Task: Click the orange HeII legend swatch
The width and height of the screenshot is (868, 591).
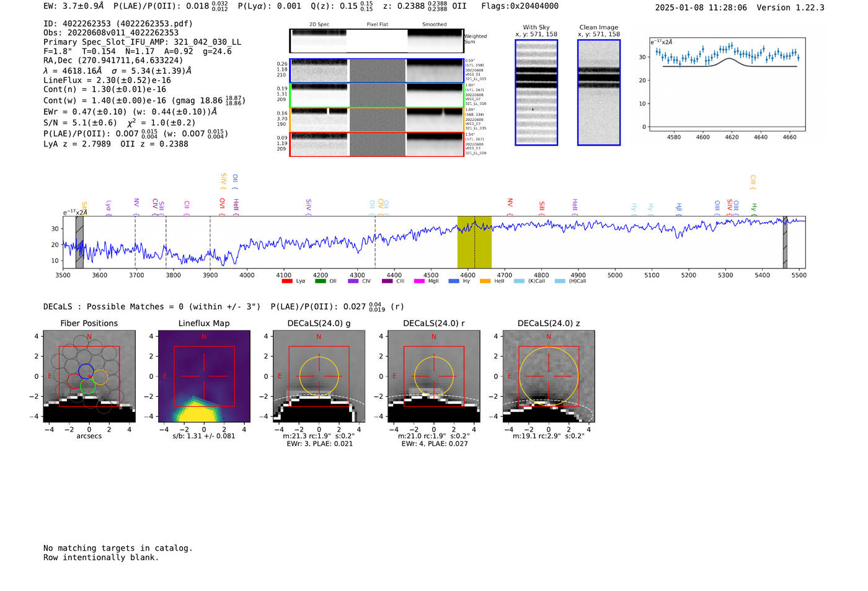Action: click(485, 282)
